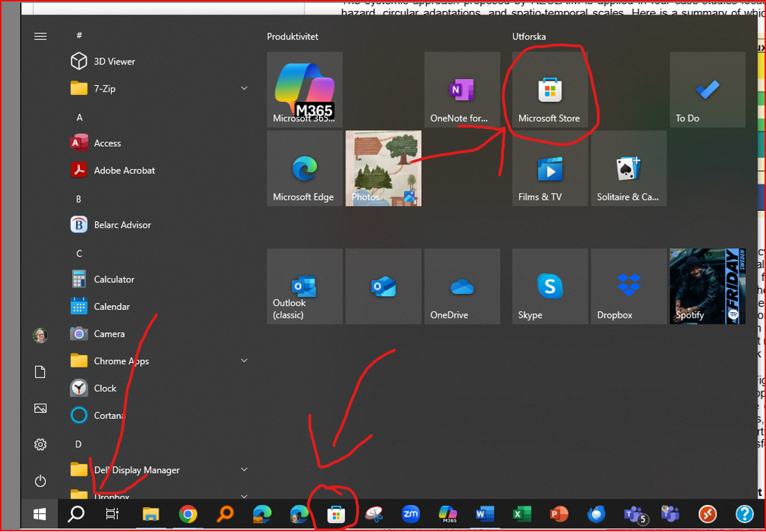Jump via the D letter header
This screenshot has height=532, width=766.
tap(78, 444)
